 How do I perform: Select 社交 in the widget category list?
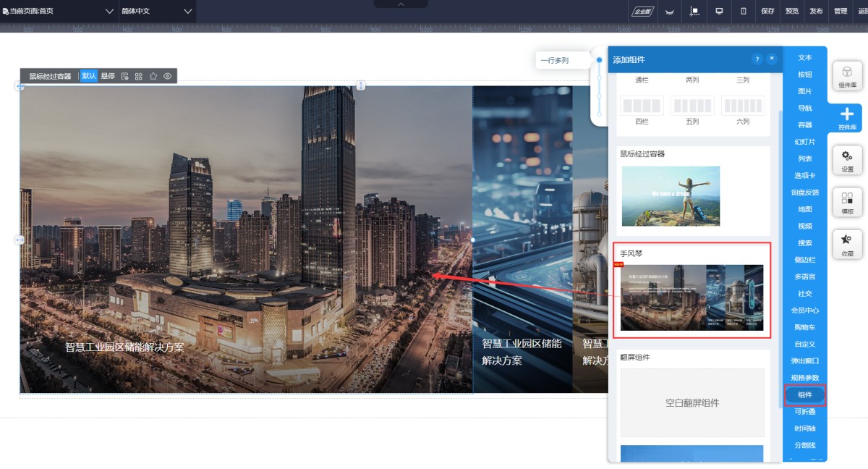pyautogui.click(x=805, y=294)
